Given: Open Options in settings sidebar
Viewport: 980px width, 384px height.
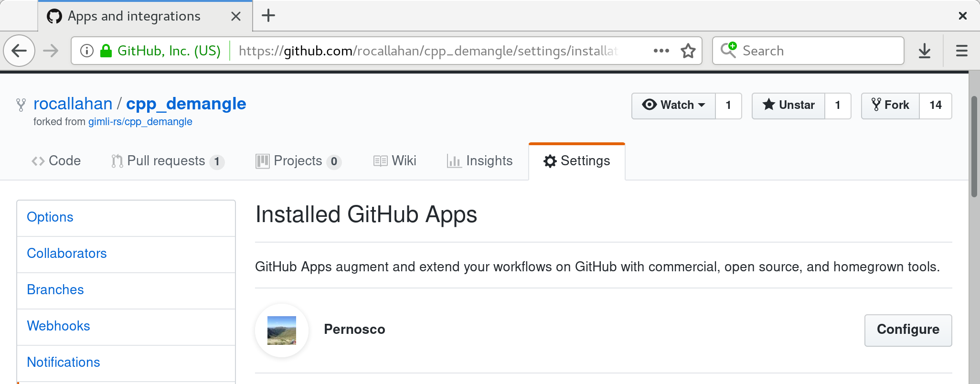Looking at the screenshot, I should (x=126, y=218).
